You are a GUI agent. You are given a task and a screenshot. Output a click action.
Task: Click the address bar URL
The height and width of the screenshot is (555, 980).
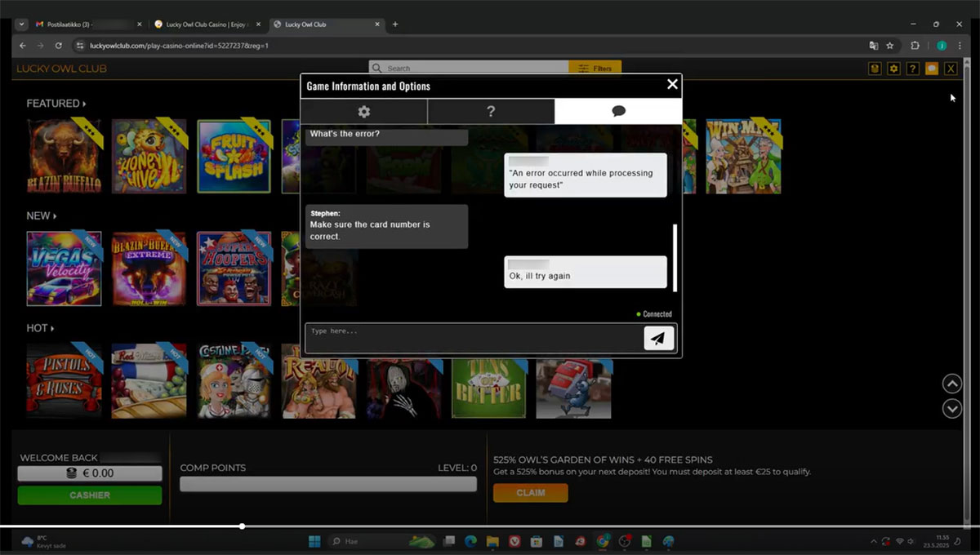point(179,46)
